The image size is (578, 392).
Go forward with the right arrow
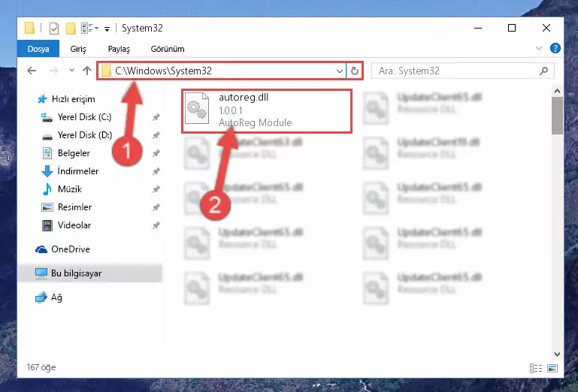54,71
